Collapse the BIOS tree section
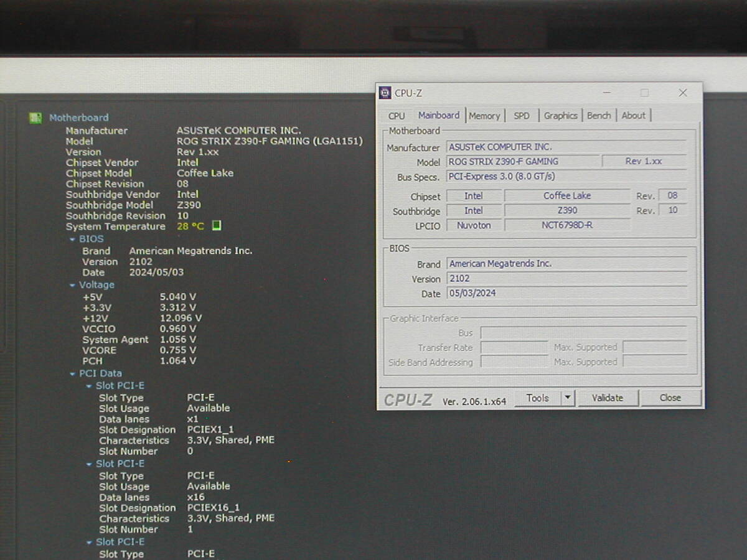 pos(73,239)
